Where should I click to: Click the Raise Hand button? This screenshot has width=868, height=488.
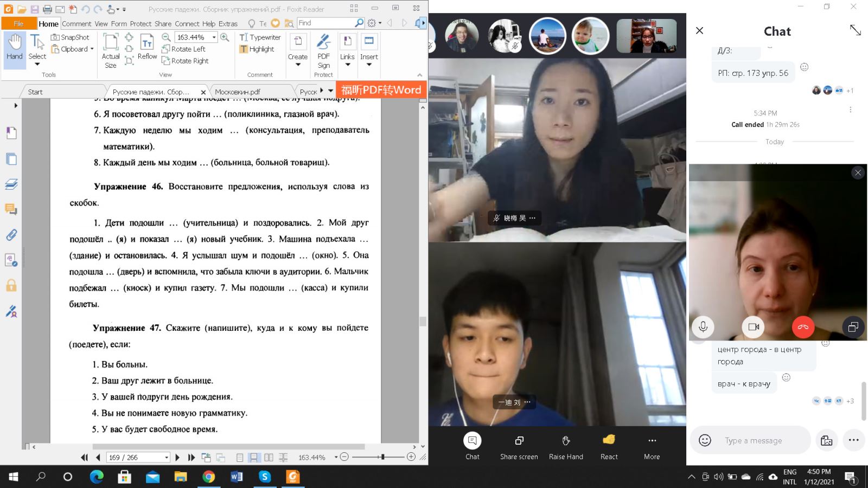566,447
